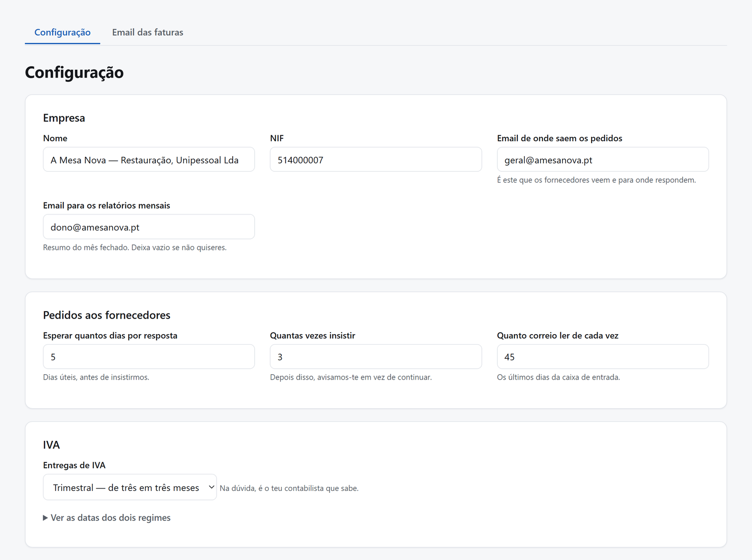Click the Nome field label

[x=55, y=138]
